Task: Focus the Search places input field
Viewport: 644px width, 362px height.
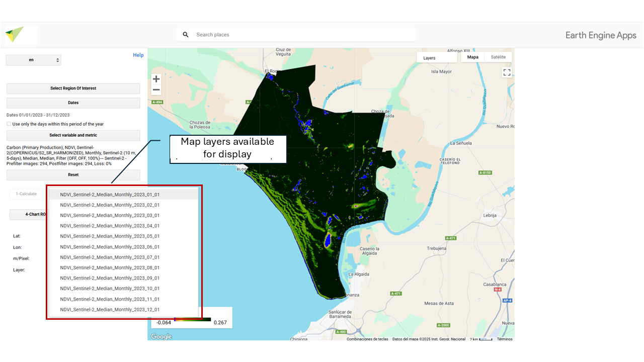Action: click(x=302, y=35)
